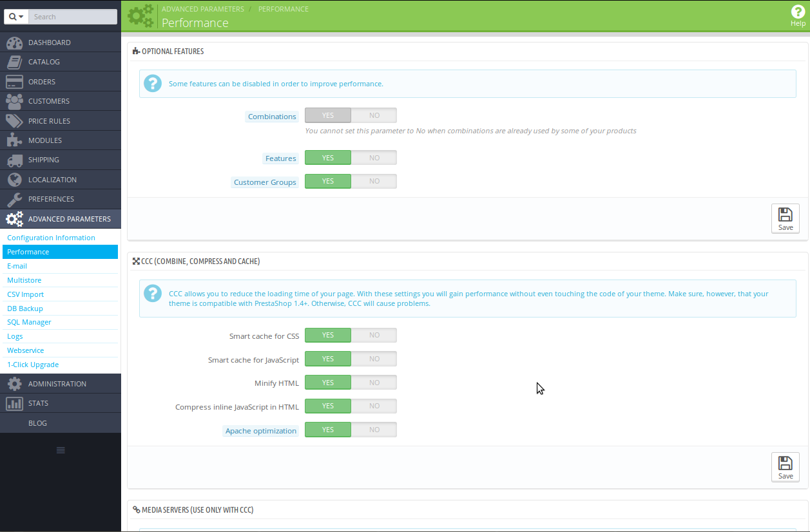Disable Compress inline JavaScript in HTML
This screenshot has height=532, width=810.
point(374,406)
